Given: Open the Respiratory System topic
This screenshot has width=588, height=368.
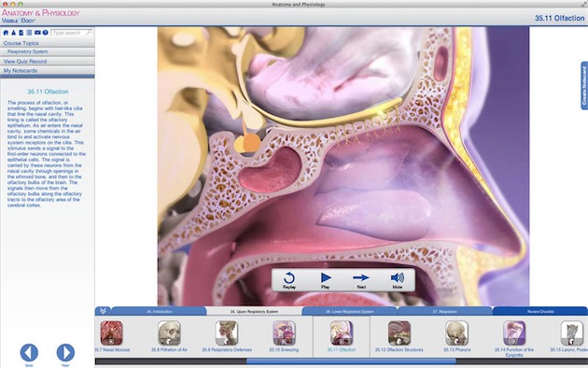Looking at the screenshot, I should coord(48,51).
